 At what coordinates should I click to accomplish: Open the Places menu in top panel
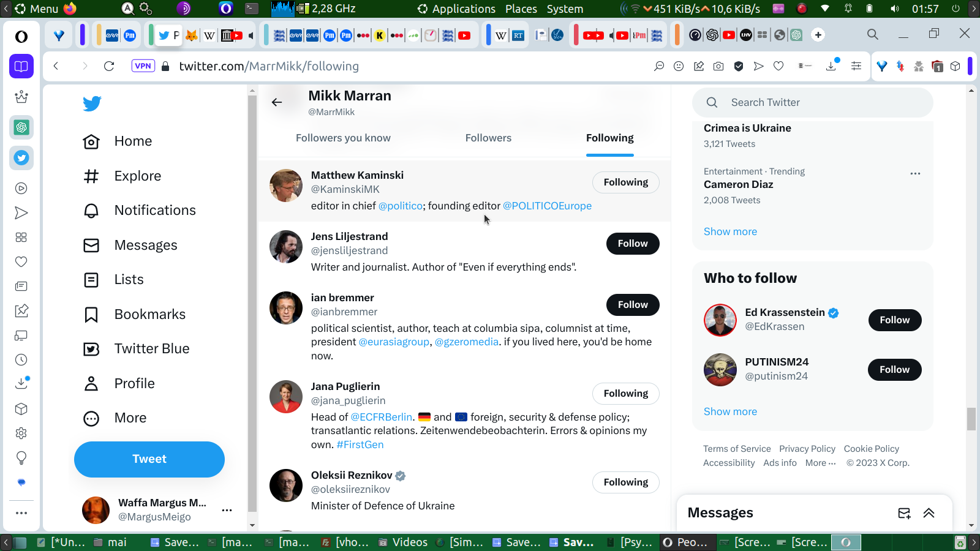click(521, 9)
